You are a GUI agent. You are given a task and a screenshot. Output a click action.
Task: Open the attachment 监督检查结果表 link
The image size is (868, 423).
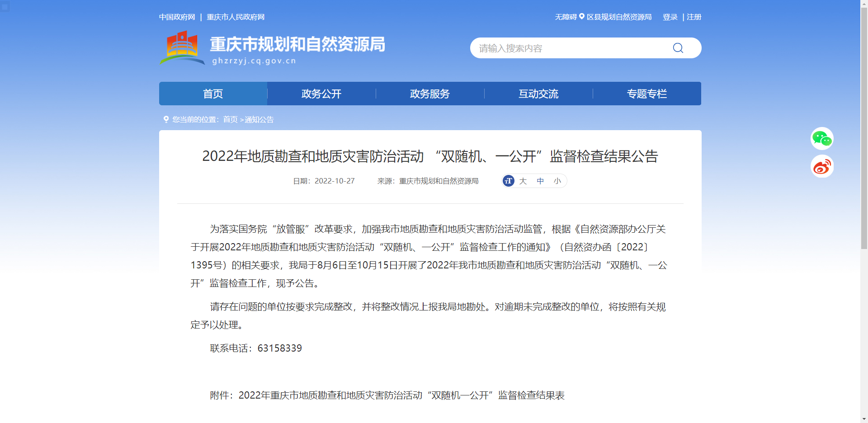point(401,395)
